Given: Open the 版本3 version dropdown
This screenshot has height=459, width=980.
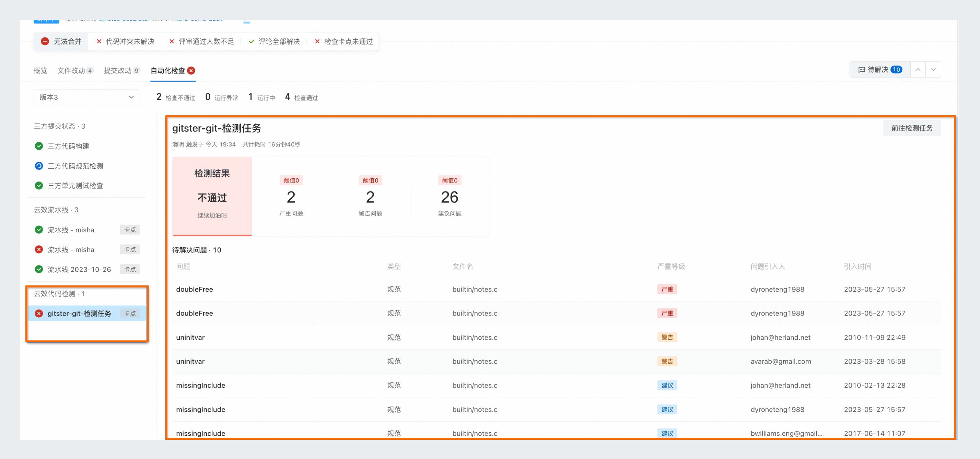Looking at the screenshot, I should point(87,97).
